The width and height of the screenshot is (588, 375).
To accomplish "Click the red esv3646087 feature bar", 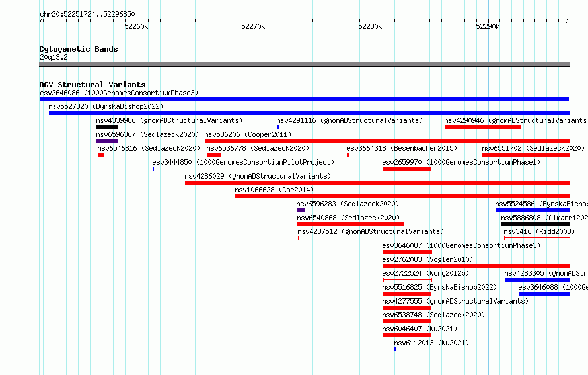I will click(x=407, y=252).
